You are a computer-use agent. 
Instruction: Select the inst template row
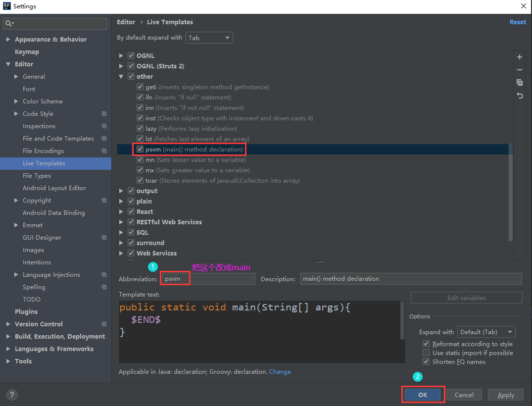coord(315,118)
